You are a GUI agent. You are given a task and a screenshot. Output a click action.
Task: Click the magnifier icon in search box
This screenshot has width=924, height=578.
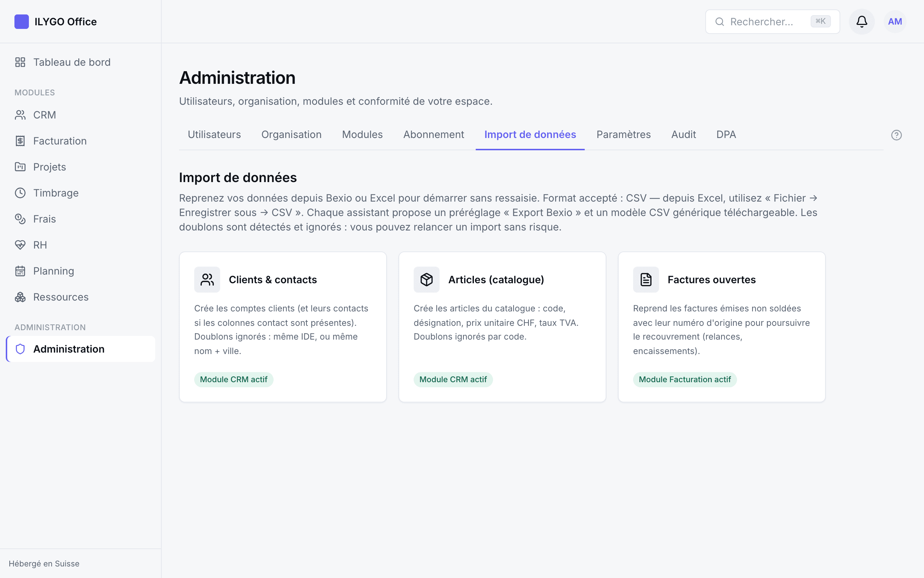click(719, 21)
